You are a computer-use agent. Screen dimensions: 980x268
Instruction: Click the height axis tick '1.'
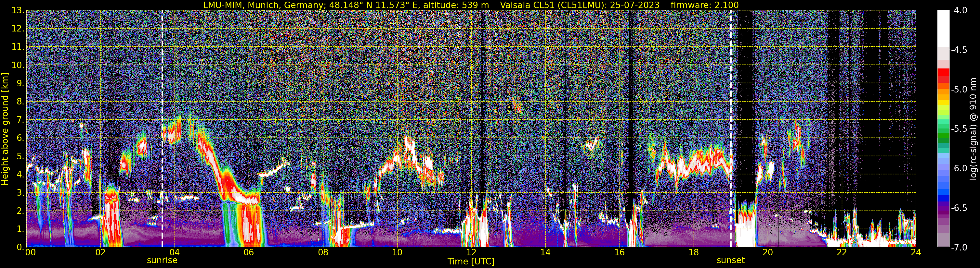click(20, 229)
